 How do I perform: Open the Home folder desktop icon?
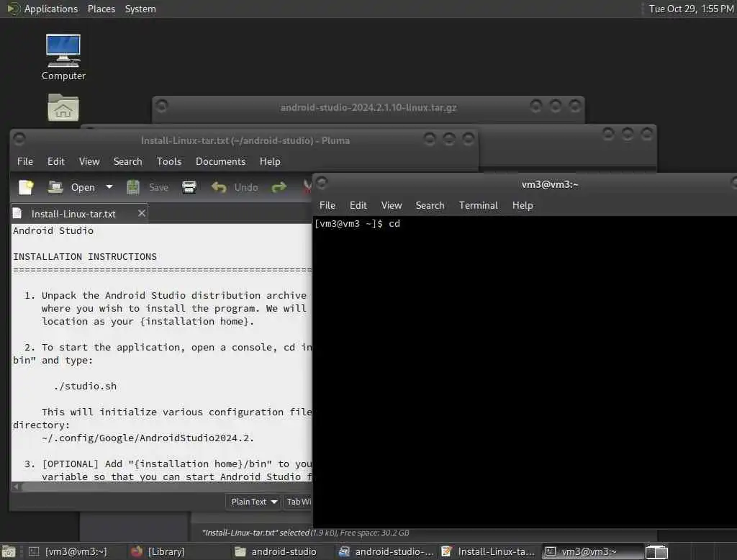(63, 108)
